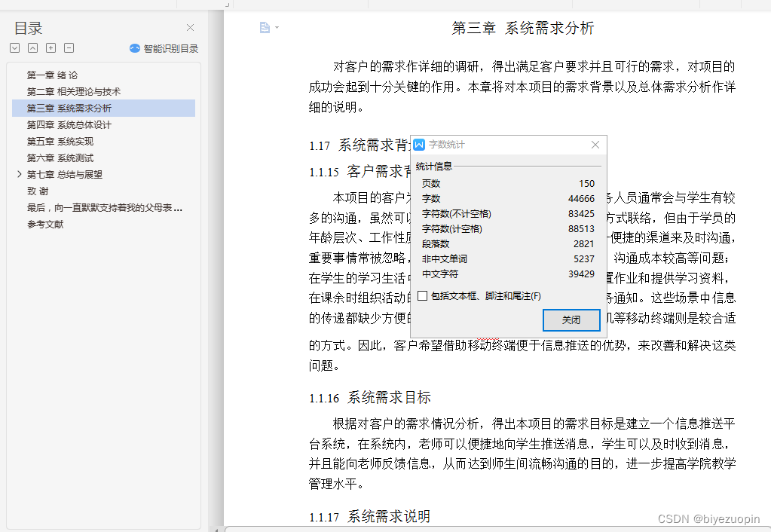Click heading 1.1.16 系统需求目标

[370, 397]
